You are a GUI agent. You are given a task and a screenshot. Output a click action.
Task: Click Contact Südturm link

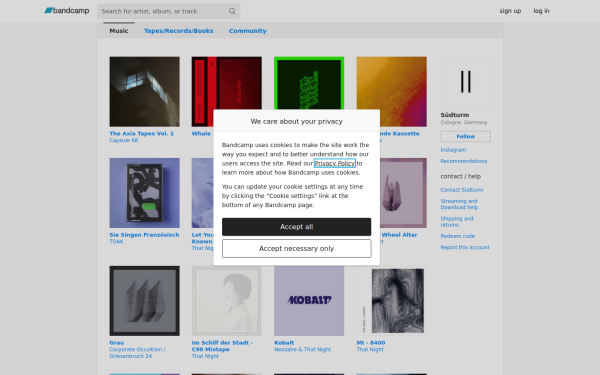click(x=461, y=190)
